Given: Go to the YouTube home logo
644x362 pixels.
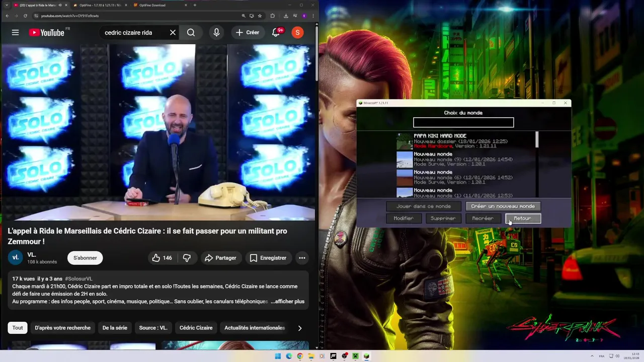Looking at the screenshot, I should coord(47,33).
